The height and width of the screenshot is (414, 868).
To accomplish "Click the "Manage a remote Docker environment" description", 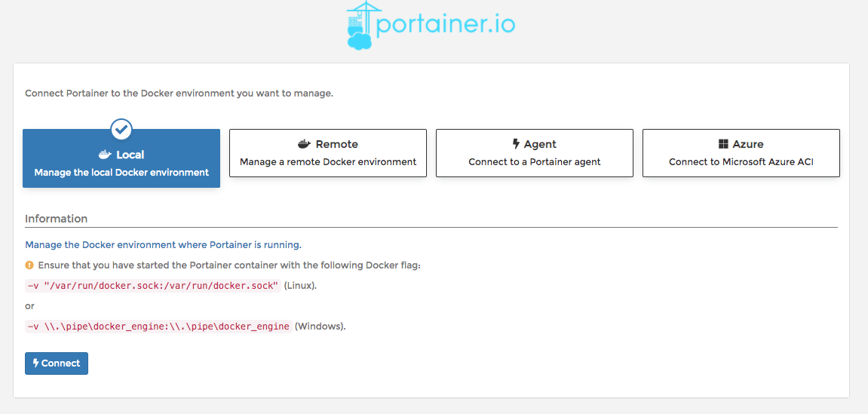I will [x=328, y=162].
